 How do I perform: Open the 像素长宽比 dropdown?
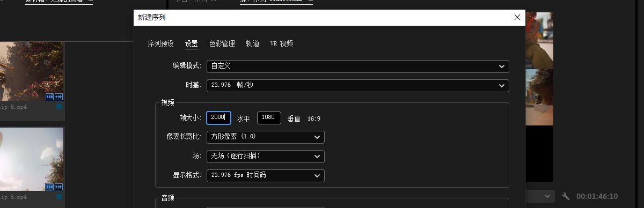(x=265, y=137)
